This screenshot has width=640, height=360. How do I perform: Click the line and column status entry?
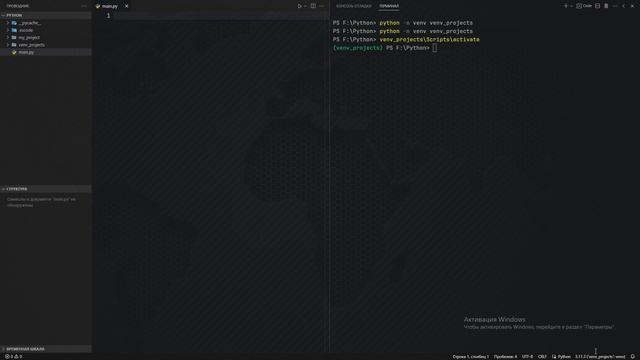pyautogui.click(x=471, y=356)
